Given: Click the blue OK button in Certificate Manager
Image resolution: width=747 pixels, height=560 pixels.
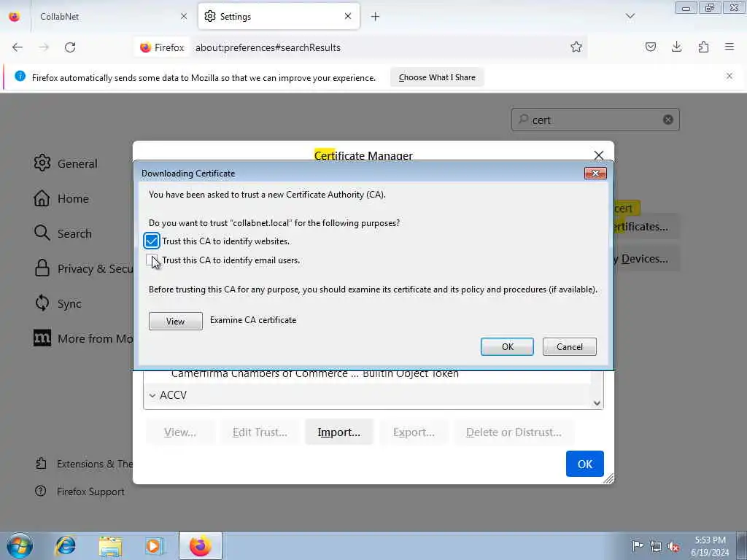Looking at the screenshot, I should (x=584, y=464).
